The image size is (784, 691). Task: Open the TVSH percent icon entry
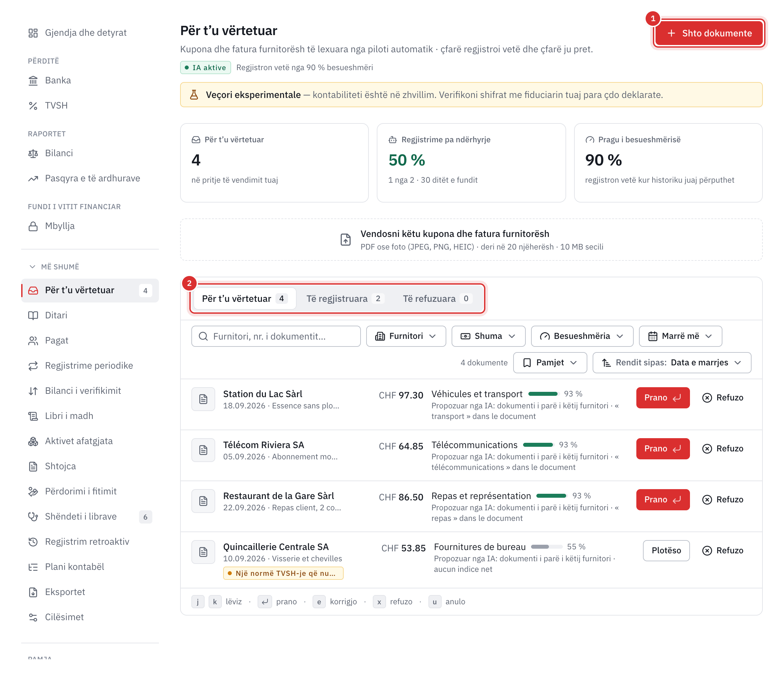89,106
